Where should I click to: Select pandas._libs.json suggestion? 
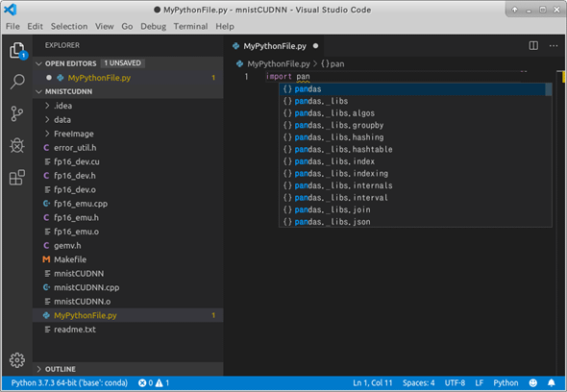tap(412, 222)
